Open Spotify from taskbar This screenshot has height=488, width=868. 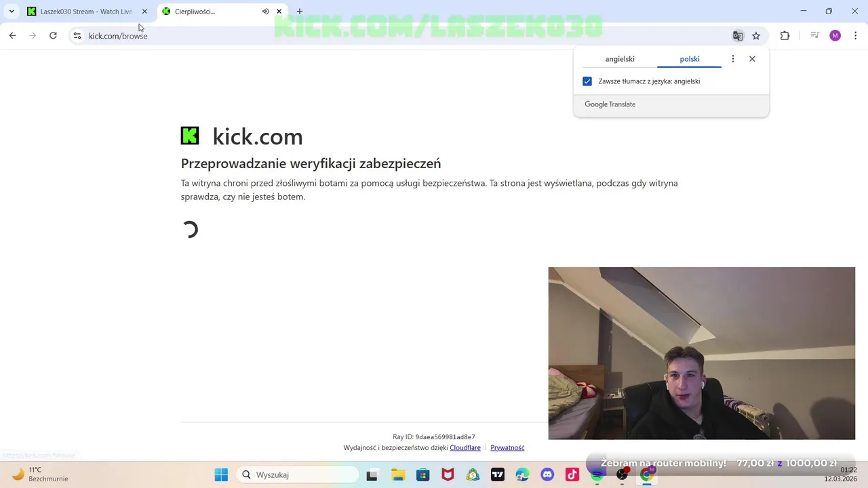[x=597, y=475]
